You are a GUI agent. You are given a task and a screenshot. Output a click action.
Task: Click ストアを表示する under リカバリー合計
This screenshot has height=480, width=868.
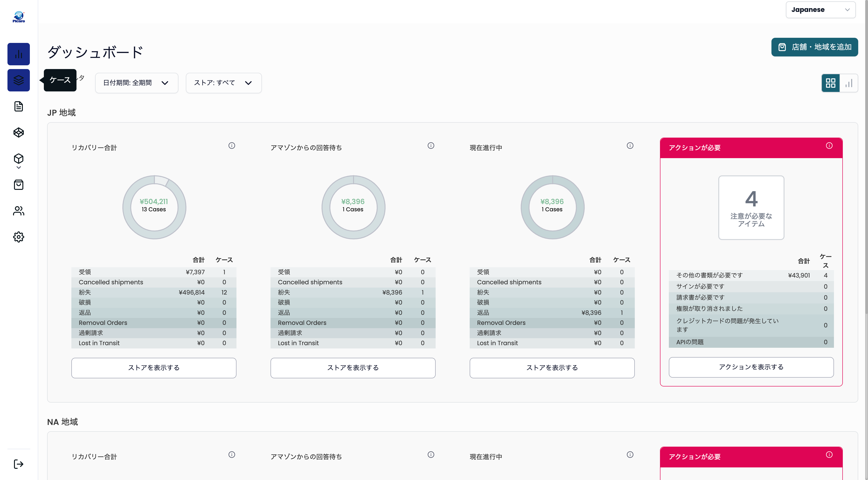(154, 368)
